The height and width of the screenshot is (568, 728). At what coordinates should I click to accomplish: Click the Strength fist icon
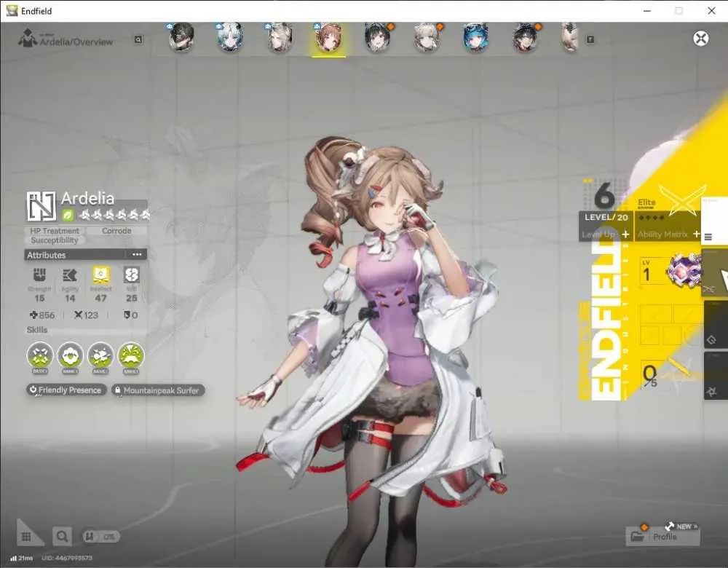39,275
